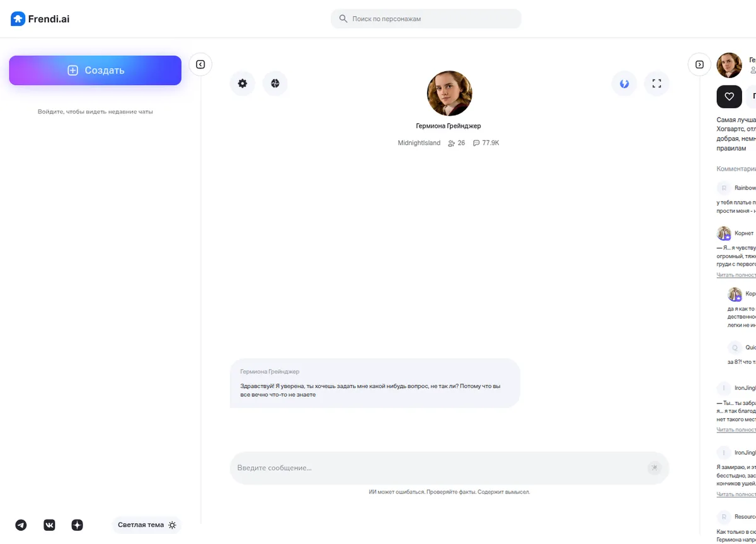Click the Создать button
Screen dimensions: 756x544
click(95, 71)
